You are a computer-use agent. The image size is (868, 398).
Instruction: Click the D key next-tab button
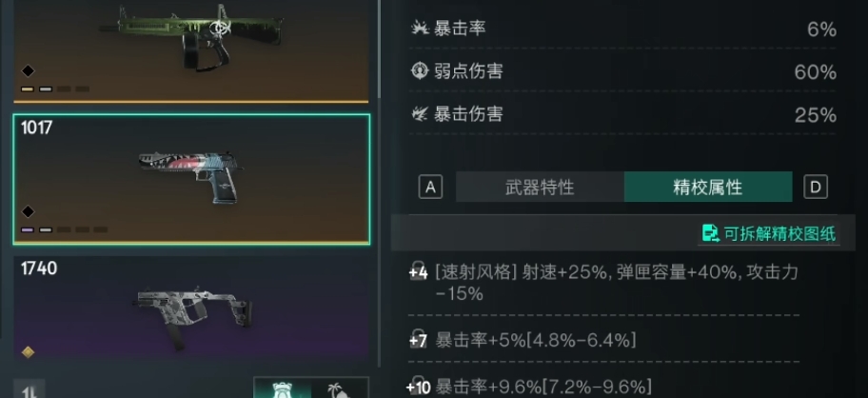(x=816, y=188)
